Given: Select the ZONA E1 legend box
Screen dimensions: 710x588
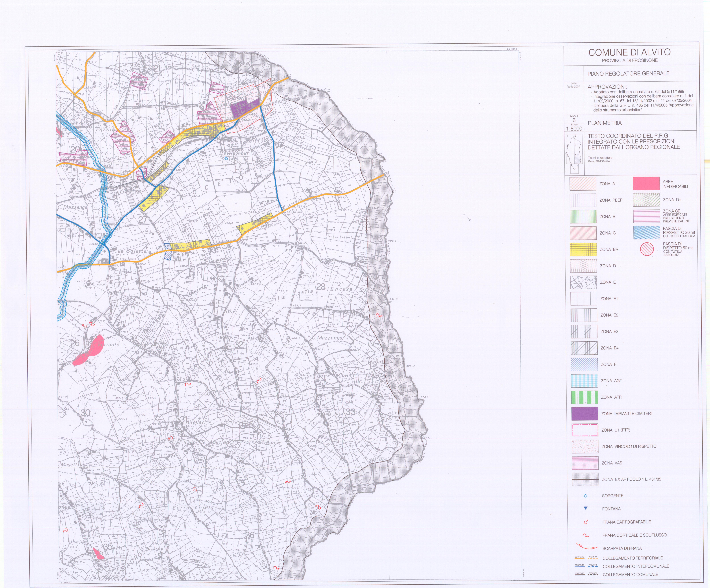Looking at the screenshot, I should pos(584,299).
